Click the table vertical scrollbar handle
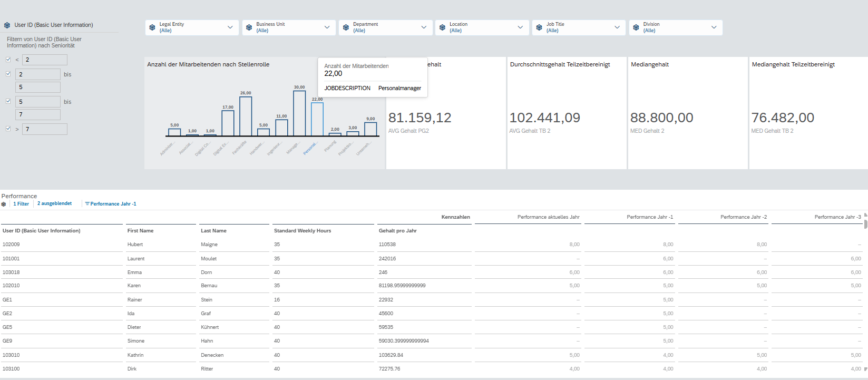The width and height of the screenshot is (868, 380). tap(865, 223)
